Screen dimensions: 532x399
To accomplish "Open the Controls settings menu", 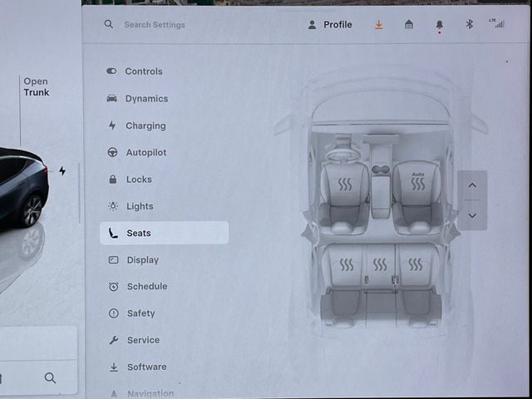I will (x=143, y=71).
